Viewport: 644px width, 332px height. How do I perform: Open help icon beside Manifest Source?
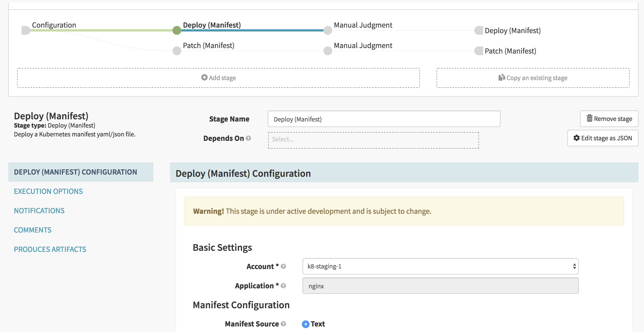coord(283,324)
